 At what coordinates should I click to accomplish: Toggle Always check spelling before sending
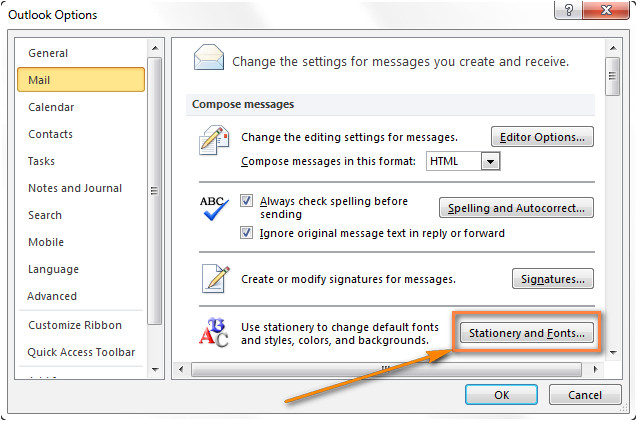pos(247,201)
